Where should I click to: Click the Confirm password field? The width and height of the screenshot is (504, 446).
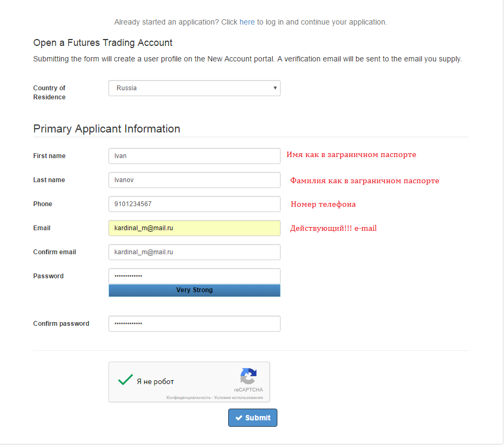(195, 324)
